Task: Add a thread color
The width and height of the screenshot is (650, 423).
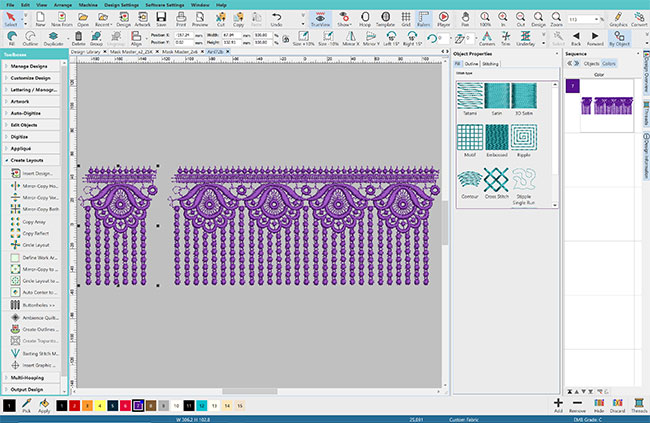Action: coord(558,405)
